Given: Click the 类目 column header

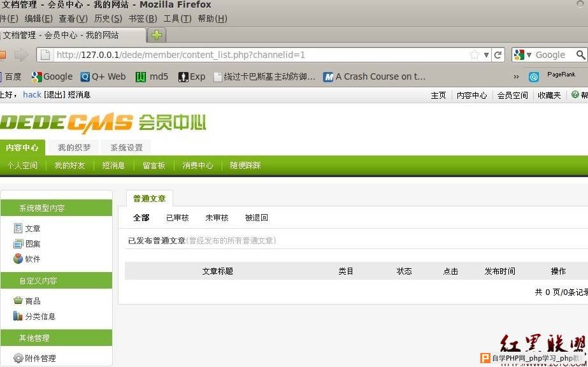Looking at the screenshot, I should tap(346, 271).
